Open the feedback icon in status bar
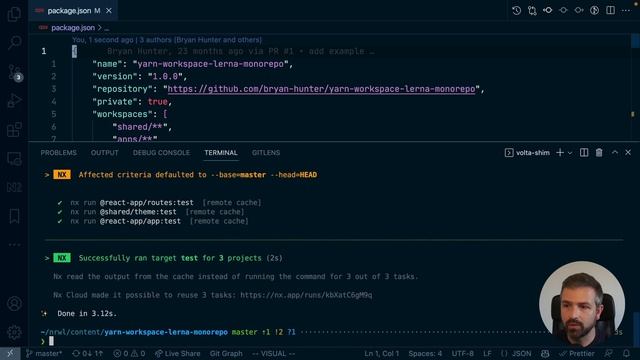Image resolution: width=640 pixels, height=360 pixels. [609, 353]
